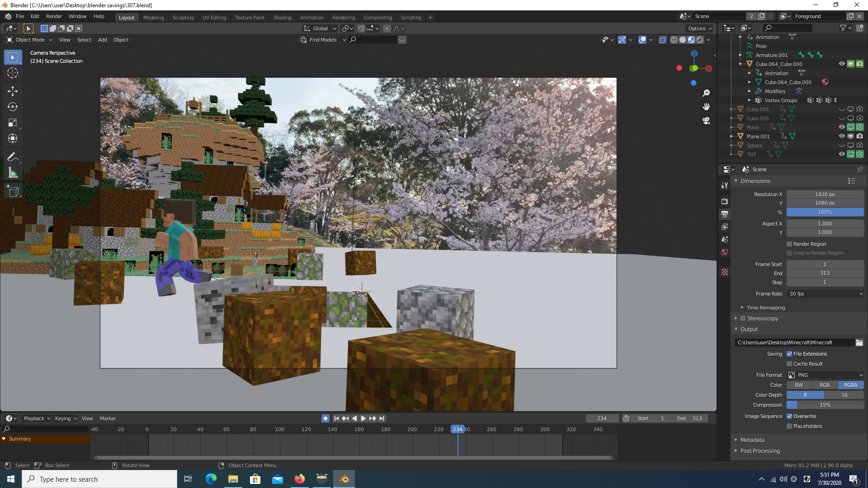Select the Move tool in toolbar
Image resolution: width=868 pixels, height=488 pixels.
[x=13, y=91]
